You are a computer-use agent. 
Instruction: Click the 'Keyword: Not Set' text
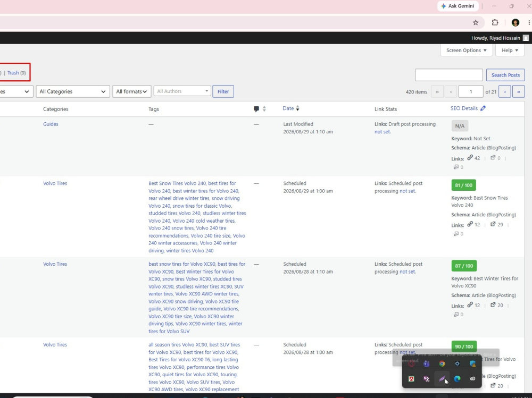coord(471,139)
